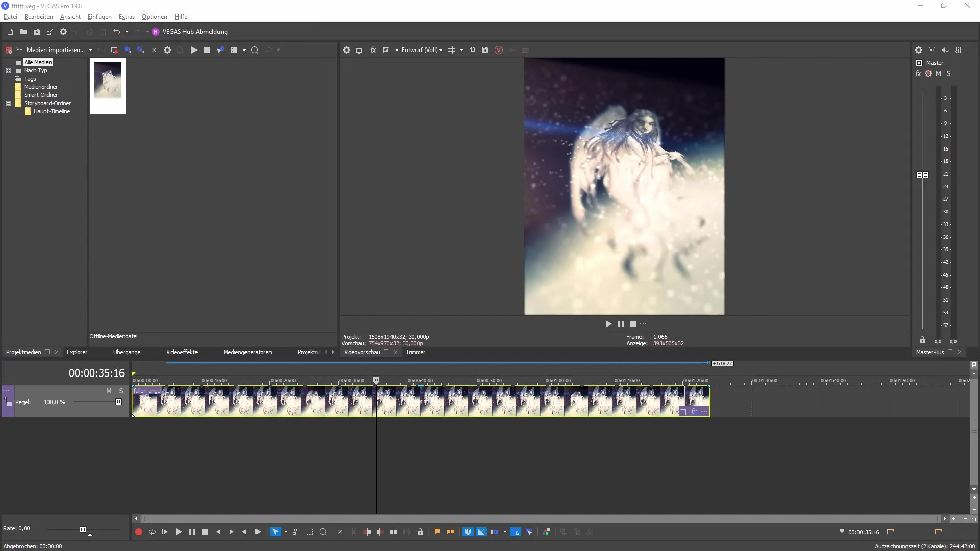The height and width of the screenshot is (551, 980).
Task: Open the edit tool dropdown arrow
Action: click(x=286, y=532)
